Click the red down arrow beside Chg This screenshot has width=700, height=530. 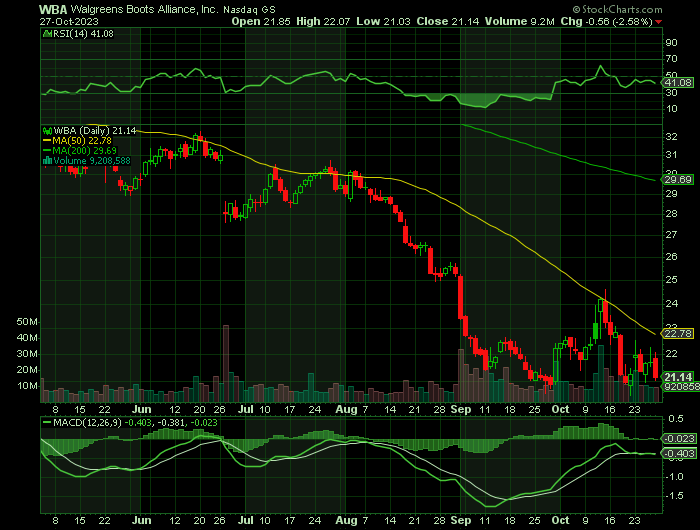pos(658,22)
